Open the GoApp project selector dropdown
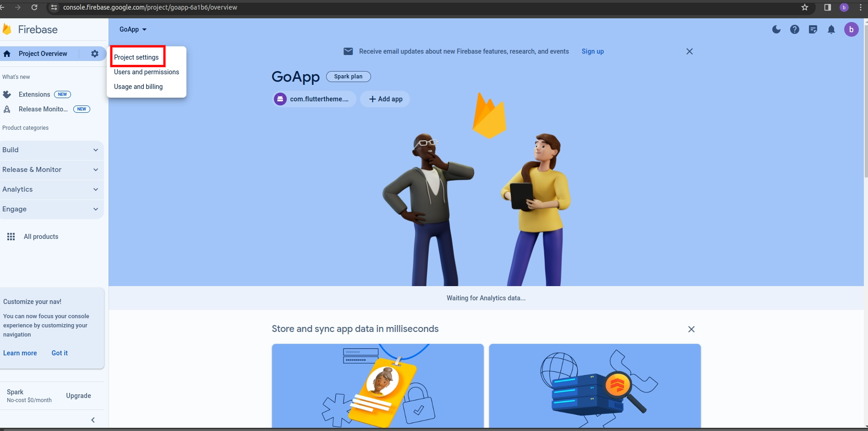Viewport: 868px width, 431px height. [x=133, y=29]
